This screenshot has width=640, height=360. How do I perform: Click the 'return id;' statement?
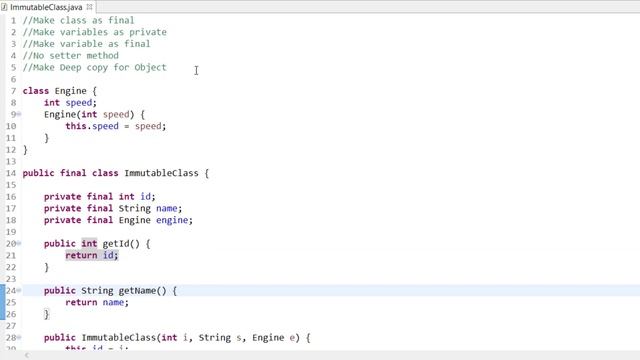[x=92, y=256]
